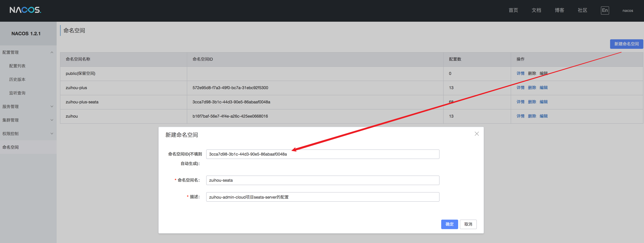Click the 删除 text in the public row
The height and width of the screenshot is (243, 644).
532,73
